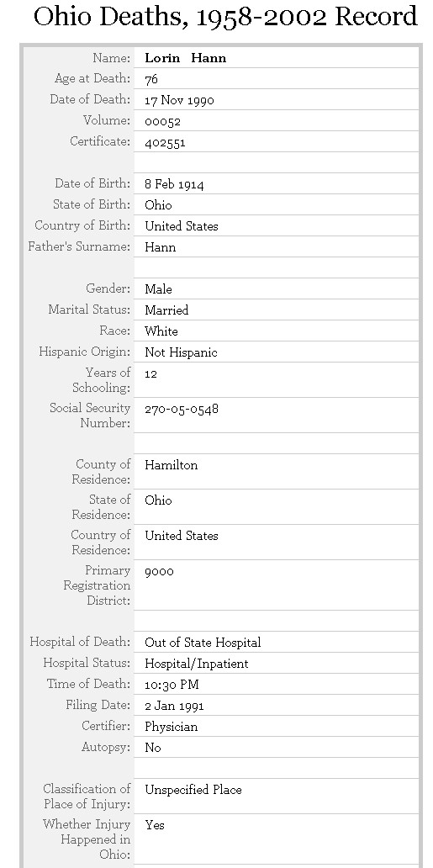Select the Hospital/Inpatient status value
This screenshot has width=433, height=868.
click(x=197, y=664)
